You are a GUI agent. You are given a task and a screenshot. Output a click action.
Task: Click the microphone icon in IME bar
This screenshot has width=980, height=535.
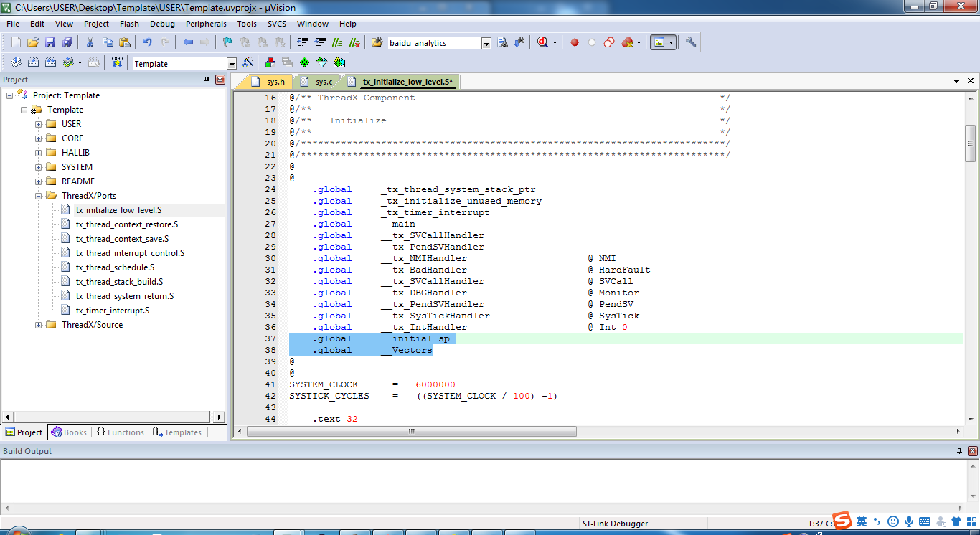[x=909, y=521]
